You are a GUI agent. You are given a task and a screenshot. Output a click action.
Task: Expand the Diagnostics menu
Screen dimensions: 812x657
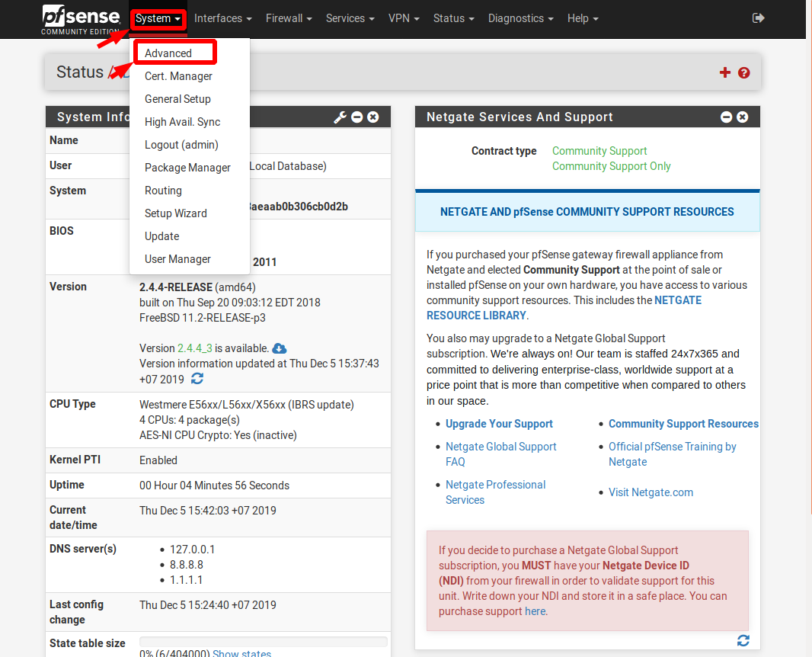pos(520,18)
